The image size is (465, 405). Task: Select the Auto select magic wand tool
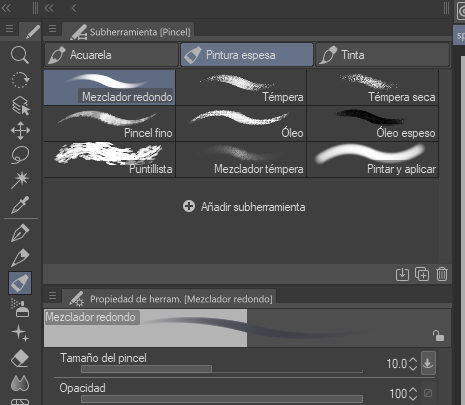click(20, 180)
